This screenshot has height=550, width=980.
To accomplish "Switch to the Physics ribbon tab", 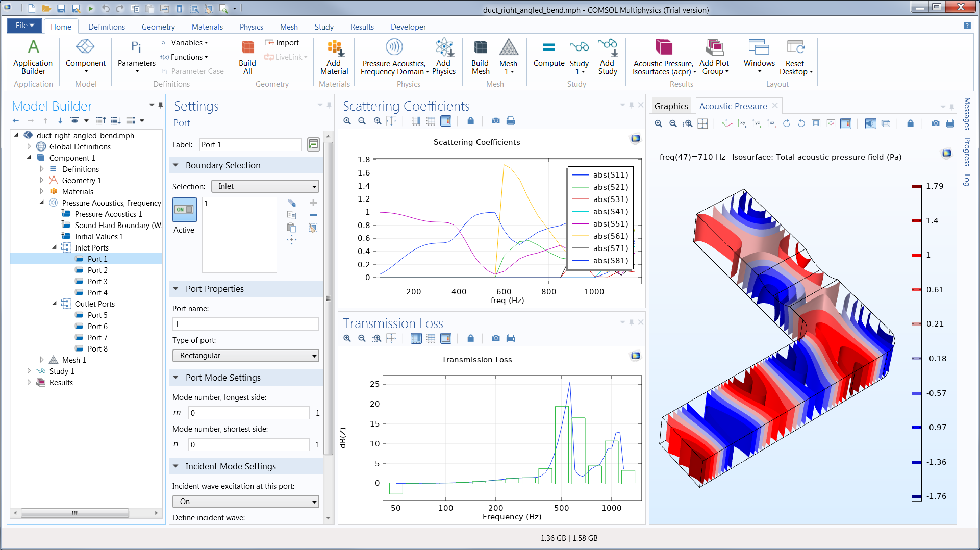I will (x=251, y=27).
